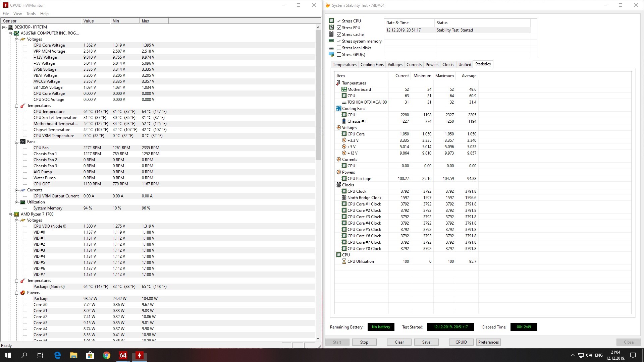
Task: Click the Motherboard temperature item icon
Action: [344, 89]
